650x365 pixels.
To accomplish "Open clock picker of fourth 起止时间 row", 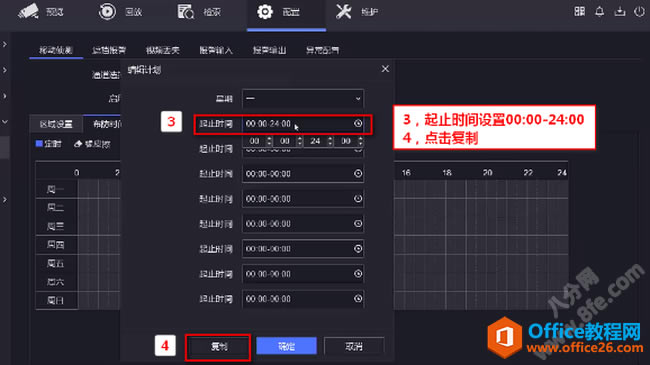I will (358, 199).
